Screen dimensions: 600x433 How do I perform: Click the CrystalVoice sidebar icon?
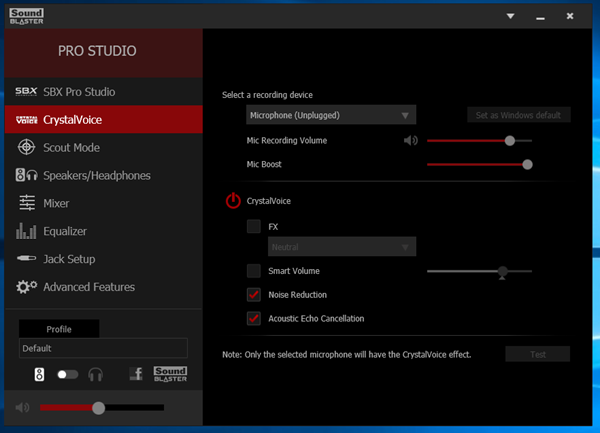[x=27, y=120]
